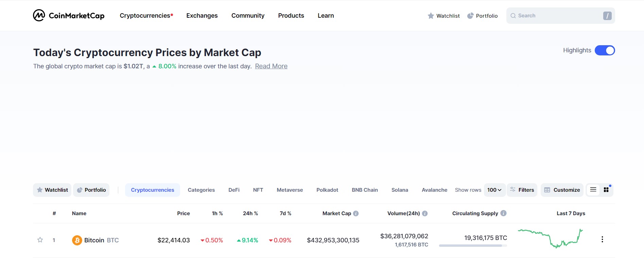Click Bitcoin price $22,414.03
644x258 pixels.
174,240
